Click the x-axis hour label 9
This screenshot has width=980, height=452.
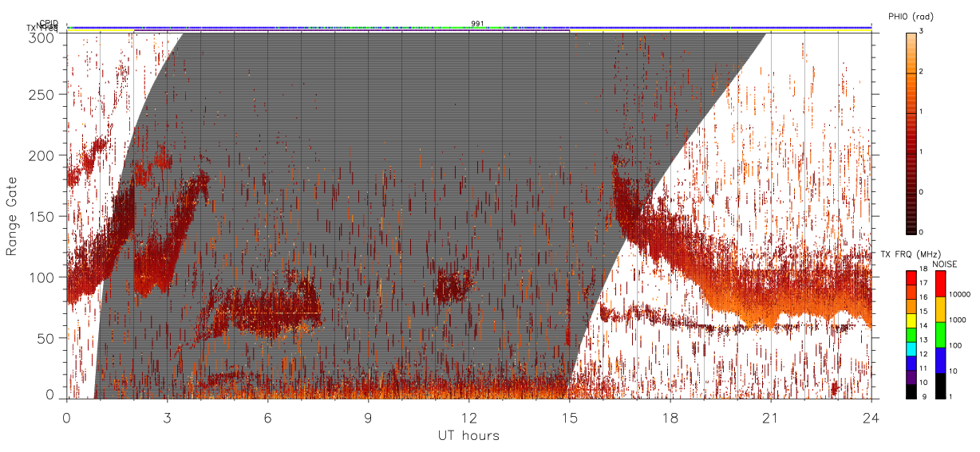(x=369, y=417)
